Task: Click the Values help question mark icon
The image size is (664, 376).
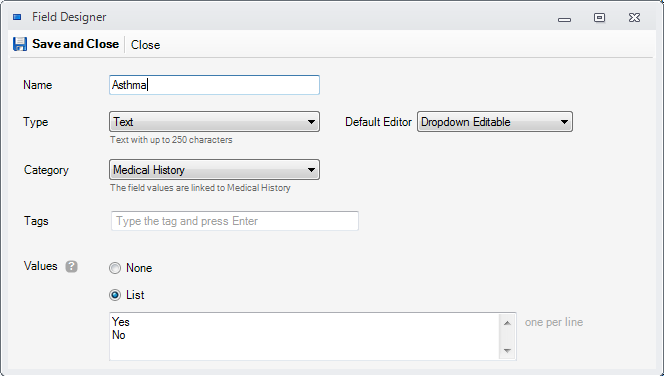Action: 71,266
